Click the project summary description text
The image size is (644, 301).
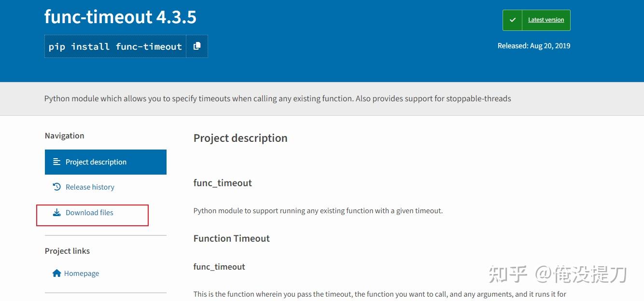coord(278,98)
